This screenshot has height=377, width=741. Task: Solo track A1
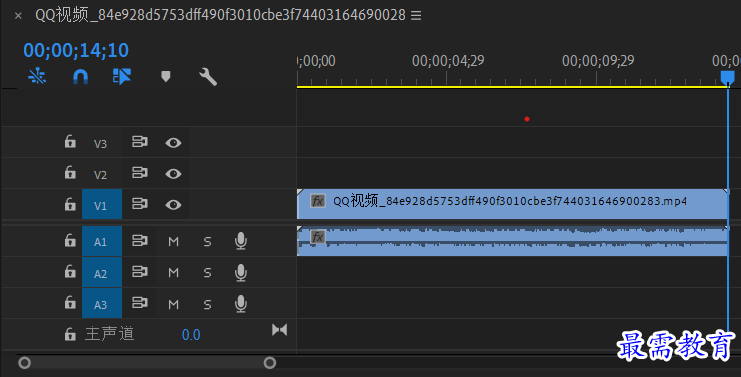coord(207,241)
